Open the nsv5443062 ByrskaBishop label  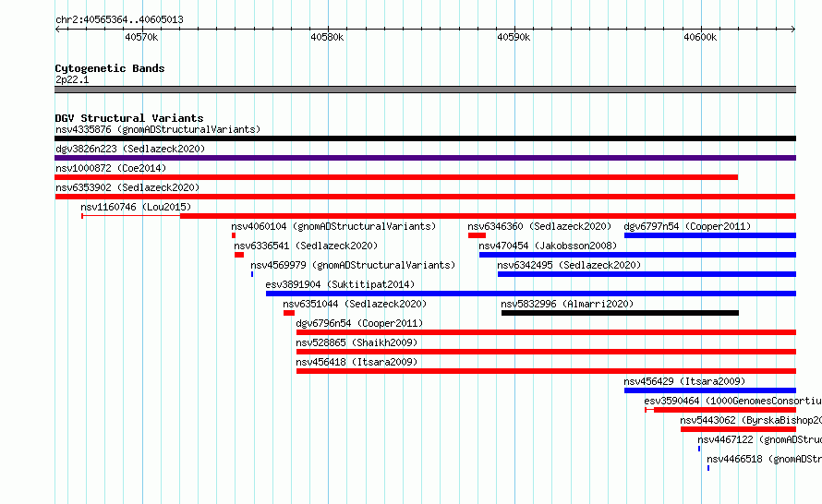(751, 420)
